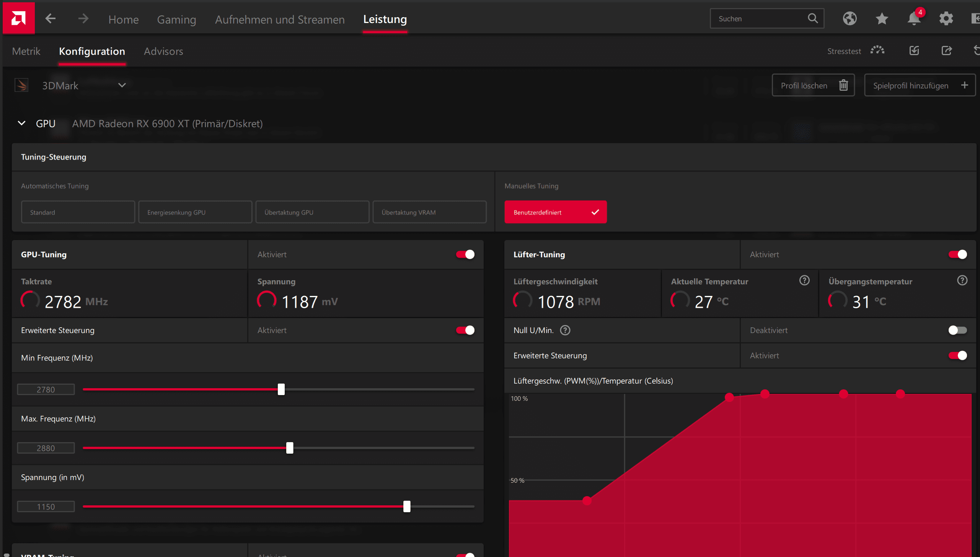Open the web browser globe icon
980x557 pixels.
(x=850, y=18)
